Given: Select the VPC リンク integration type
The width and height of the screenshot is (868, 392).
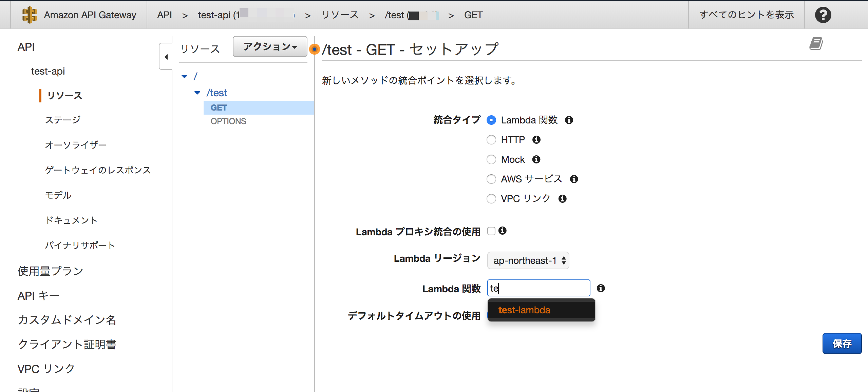Looking at the screenshot, I should coord(491,199).
